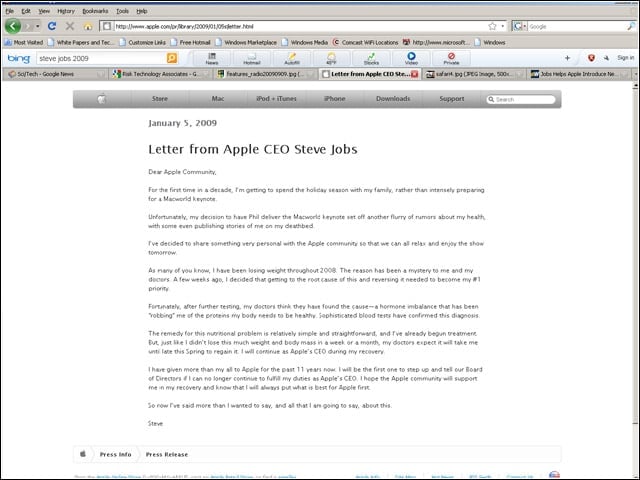Open the Press Info breadcrumb link

click(x=116, y=454)
